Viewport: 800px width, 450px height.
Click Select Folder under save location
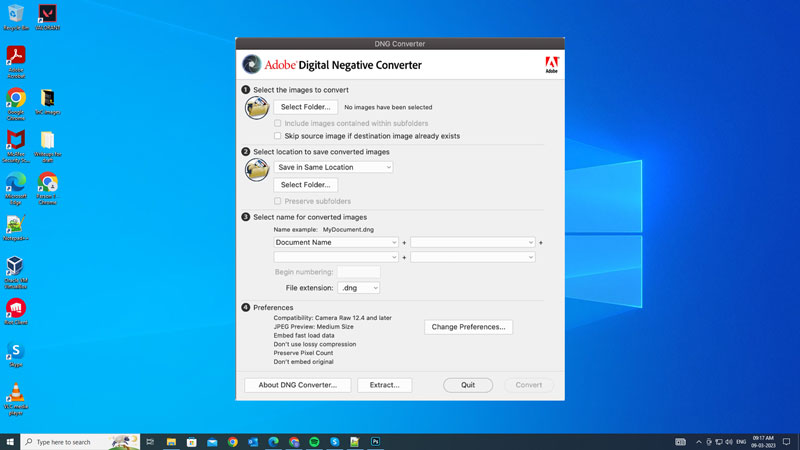click(306, 185)
